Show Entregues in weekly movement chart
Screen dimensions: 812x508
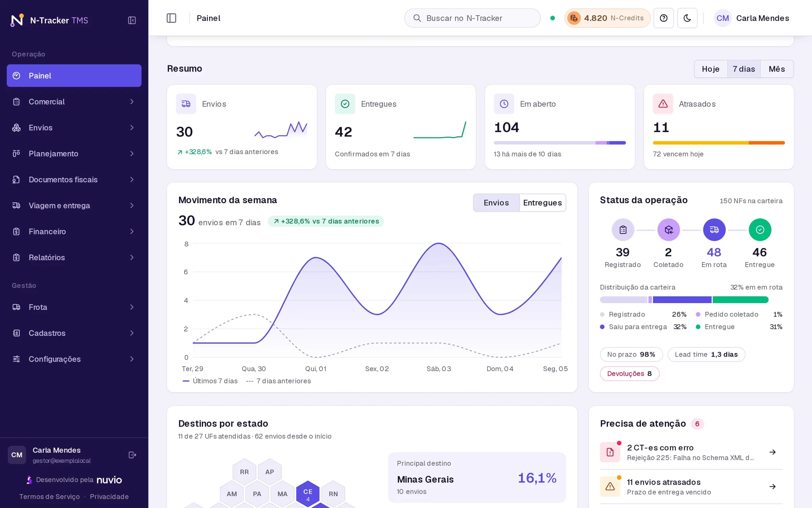tap(542, 203)
